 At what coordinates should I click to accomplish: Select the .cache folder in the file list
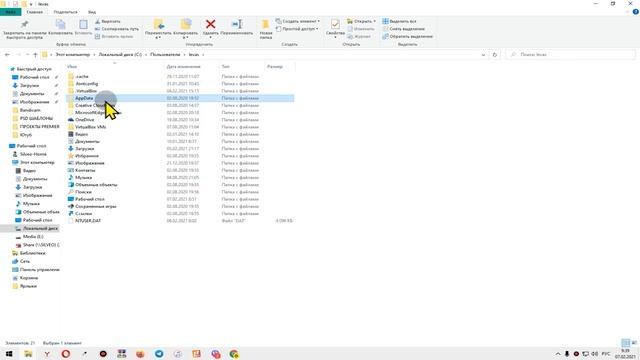tap(82, 76)
